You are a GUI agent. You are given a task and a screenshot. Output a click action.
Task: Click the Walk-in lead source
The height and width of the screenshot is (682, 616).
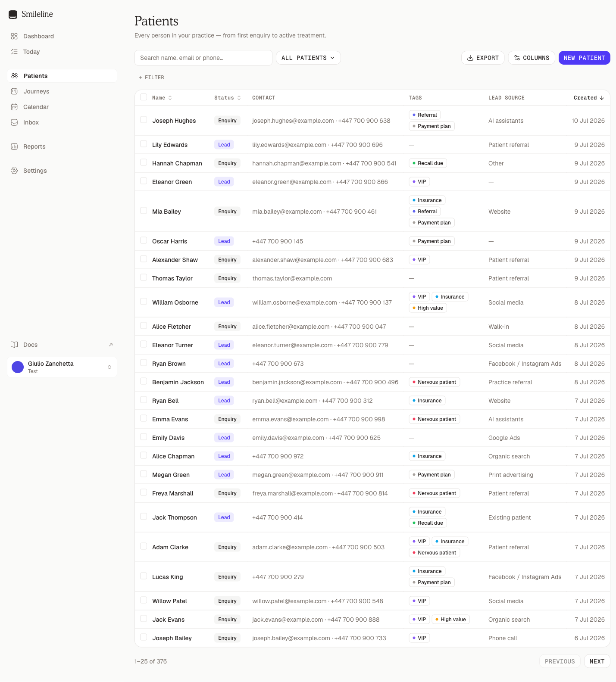(x=499, y=327)
